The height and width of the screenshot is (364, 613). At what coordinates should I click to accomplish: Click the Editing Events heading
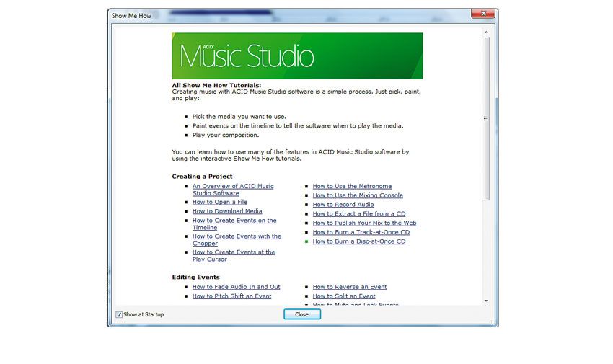tap(196, 278)
